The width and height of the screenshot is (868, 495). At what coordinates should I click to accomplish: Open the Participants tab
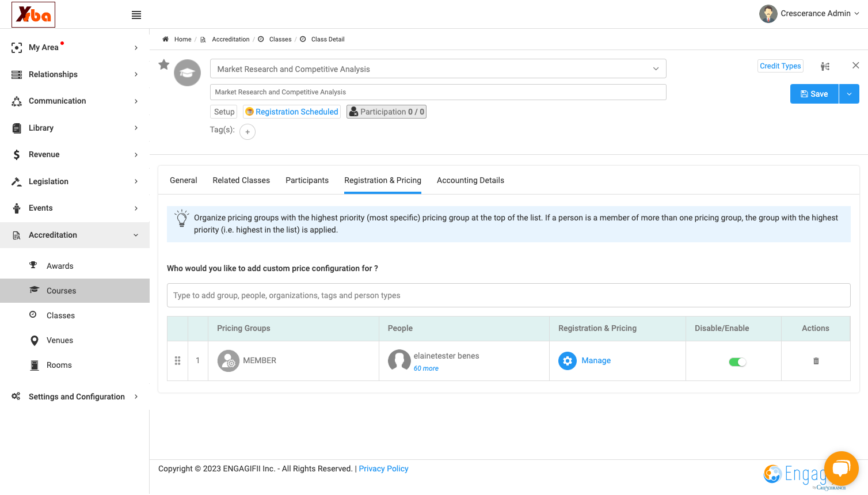click(x=307, y=180)
